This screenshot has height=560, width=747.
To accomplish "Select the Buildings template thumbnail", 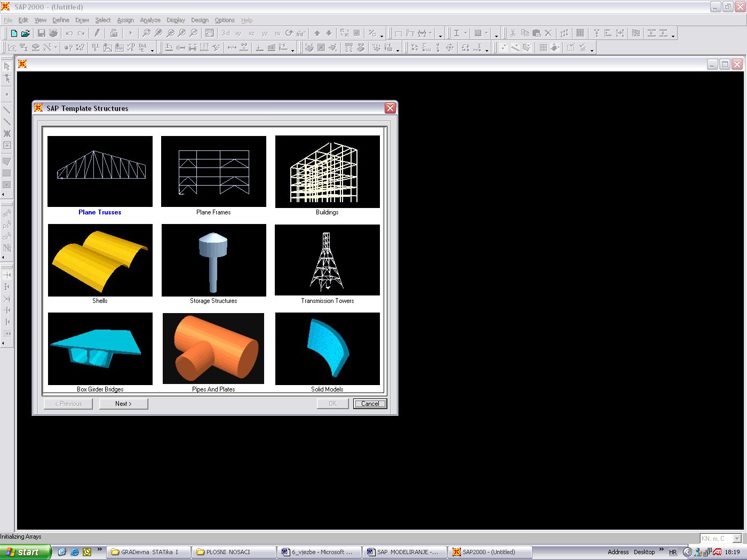I will [x=328, y=172].
